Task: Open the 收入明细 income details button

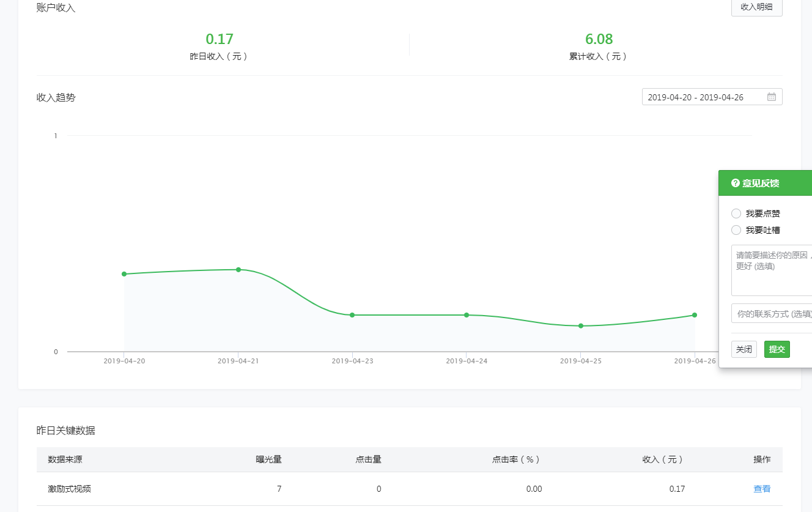Action: 756,7
